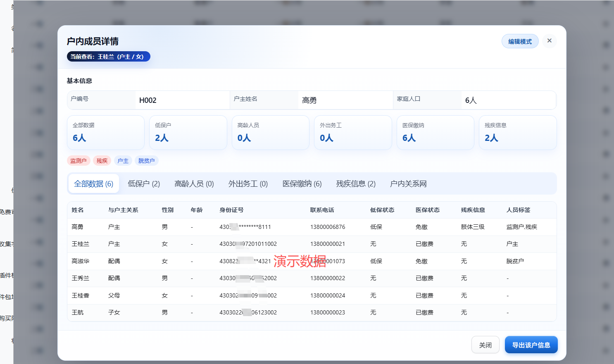Click 王航's ID number ending in 06123002
The image size is (614, 364).
[x=248, y=312]
